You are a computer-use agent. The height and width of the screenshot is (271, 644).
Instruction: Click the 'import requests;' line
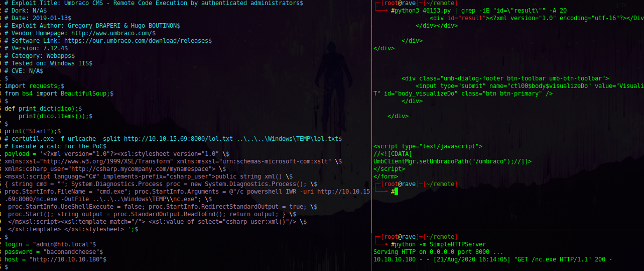pos(35,86)
